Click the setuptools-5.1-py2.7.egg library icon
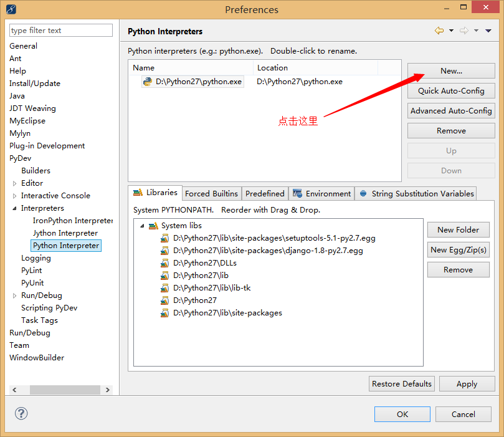This screenshot has width=504, height=437. click(164, 238)
